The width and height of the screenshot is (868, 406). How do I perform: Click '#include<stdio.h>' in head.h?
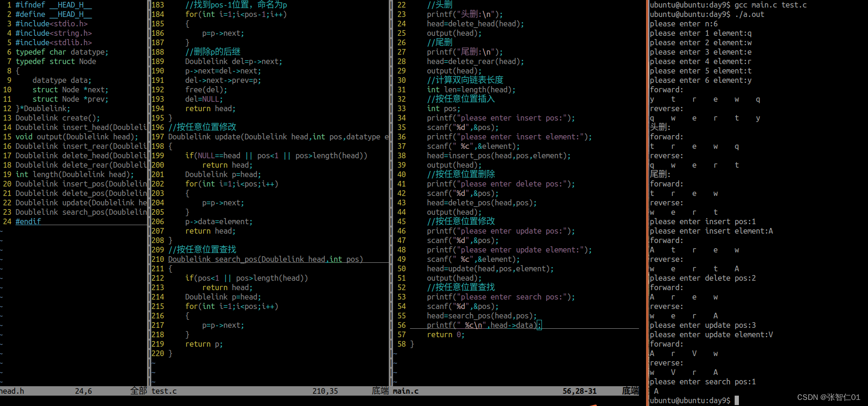tap(51, 24)
